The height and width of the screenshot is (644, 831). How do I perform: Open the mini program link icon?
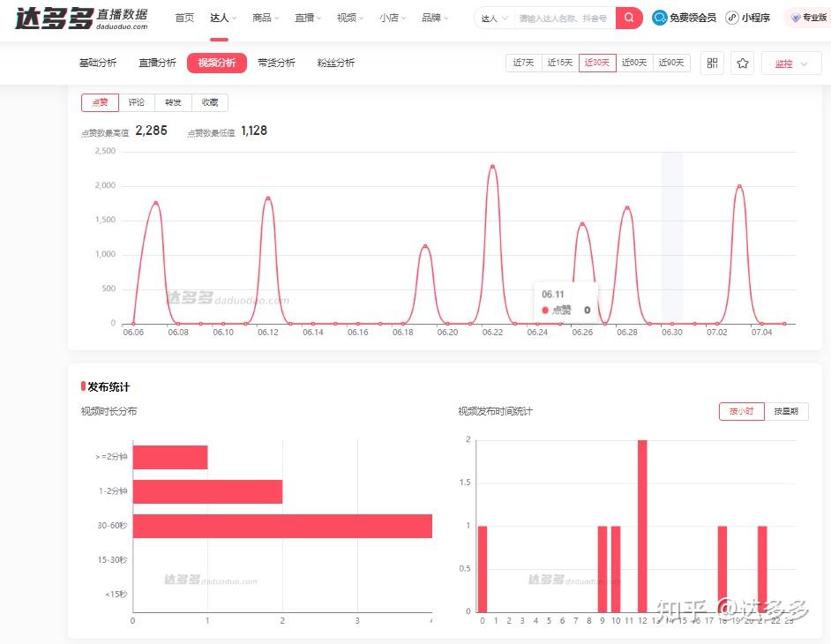(x=732, y=18)
